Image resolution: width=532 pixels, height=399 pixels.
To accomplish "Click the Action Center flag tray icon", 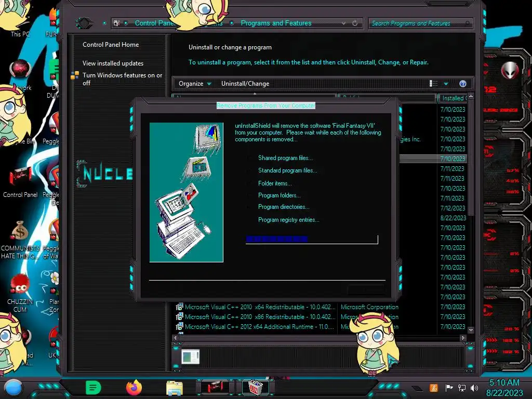I will click(x=449, y=388).
